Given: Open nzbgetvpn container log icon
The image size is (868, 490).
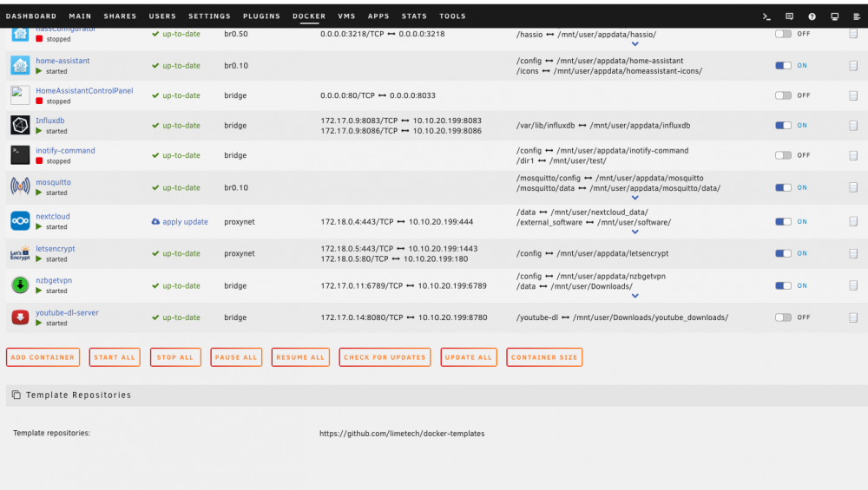Looking at the screenshot, I should click(x=853, y=286).
